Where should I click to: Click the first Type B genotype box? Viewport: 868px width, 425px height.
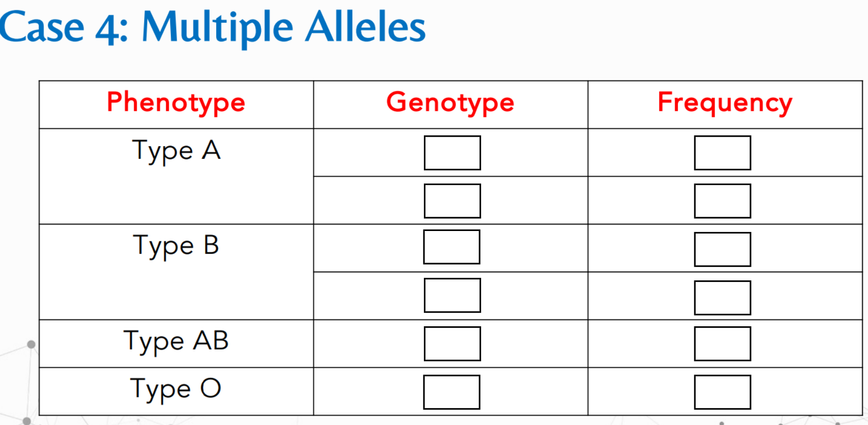click(452, 247)
